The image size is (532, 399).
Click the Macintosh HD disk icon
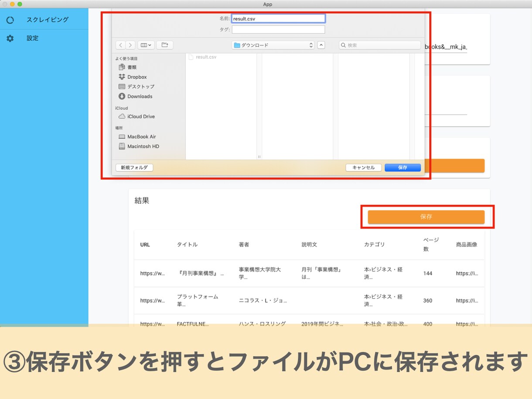tap(122, 147)
